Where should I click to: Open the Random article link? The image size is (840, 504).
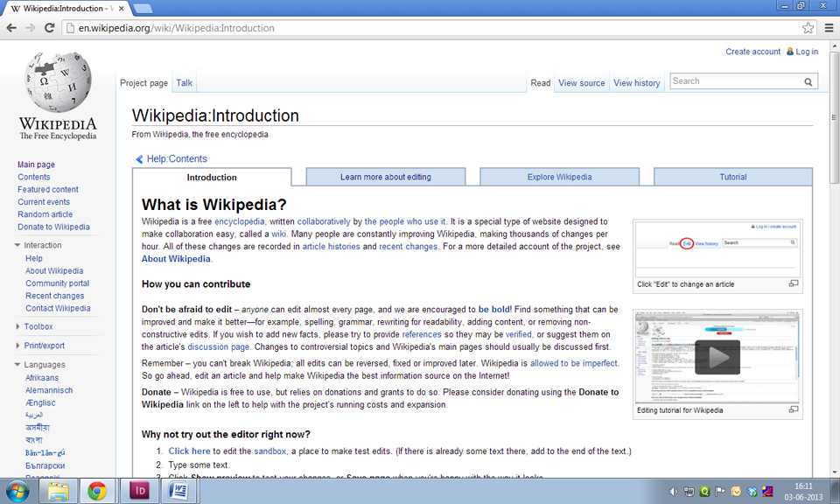45,214
